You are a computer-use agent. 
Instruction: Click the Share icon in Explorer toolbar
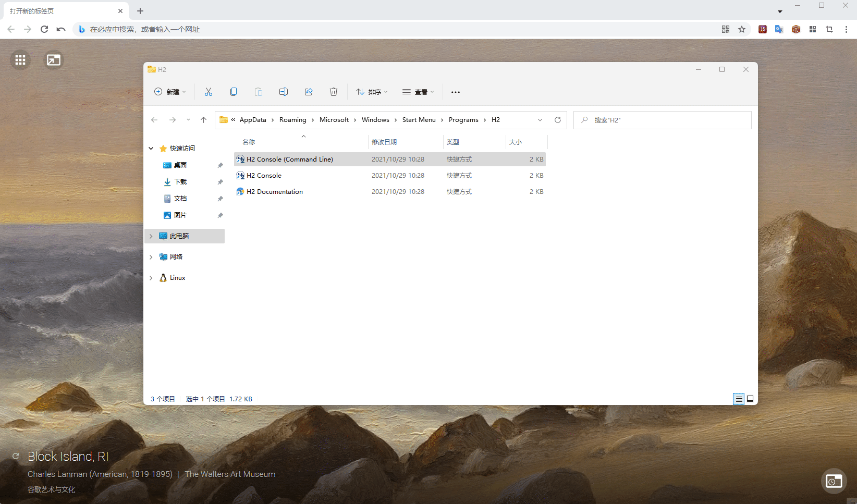[309, 92]
